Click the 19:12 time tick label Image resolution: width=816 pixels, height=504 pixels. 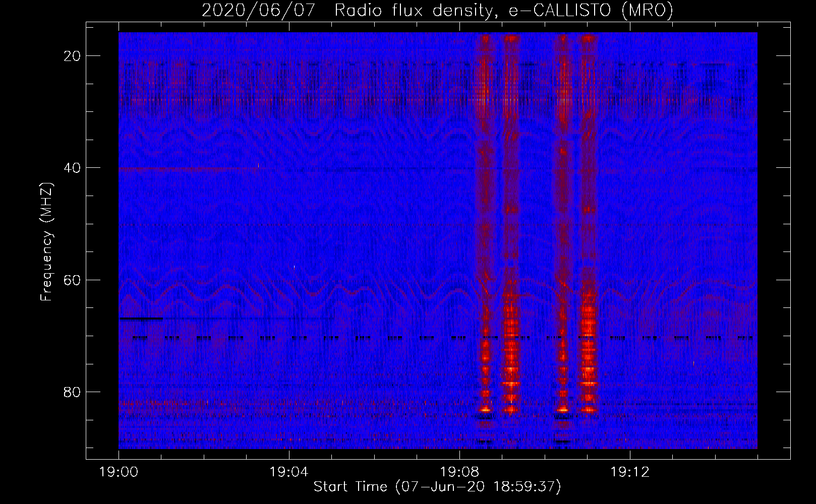pos(630,472)
